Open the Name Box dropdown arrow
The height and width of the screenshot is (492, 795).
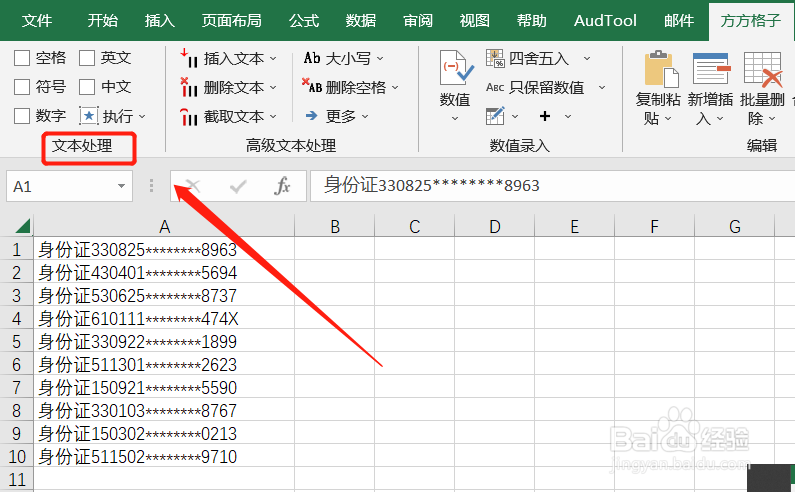point(121,186)
